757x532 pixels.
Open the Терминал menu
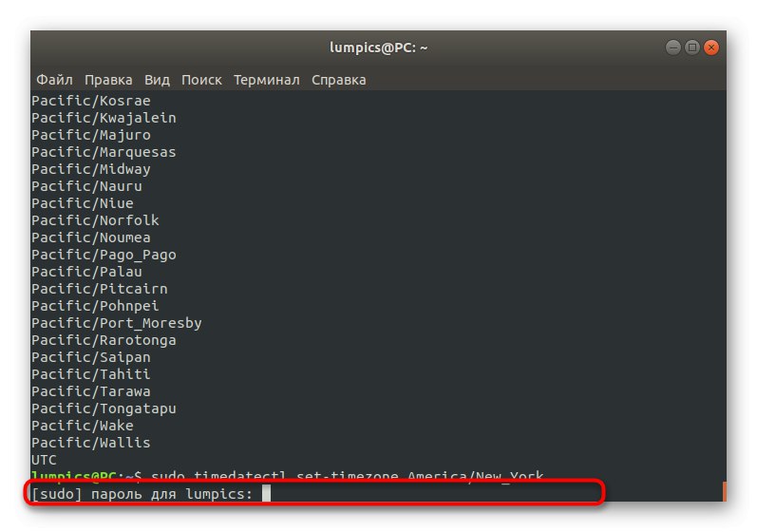(x=267, y=80)
